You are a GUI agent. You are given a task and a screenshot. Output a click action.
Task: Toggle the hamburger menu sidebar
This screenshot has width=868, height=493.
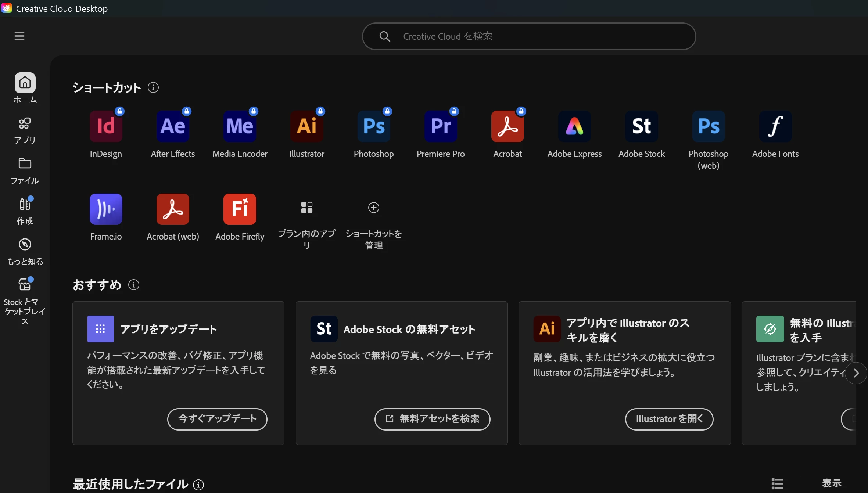coord(19,36)
